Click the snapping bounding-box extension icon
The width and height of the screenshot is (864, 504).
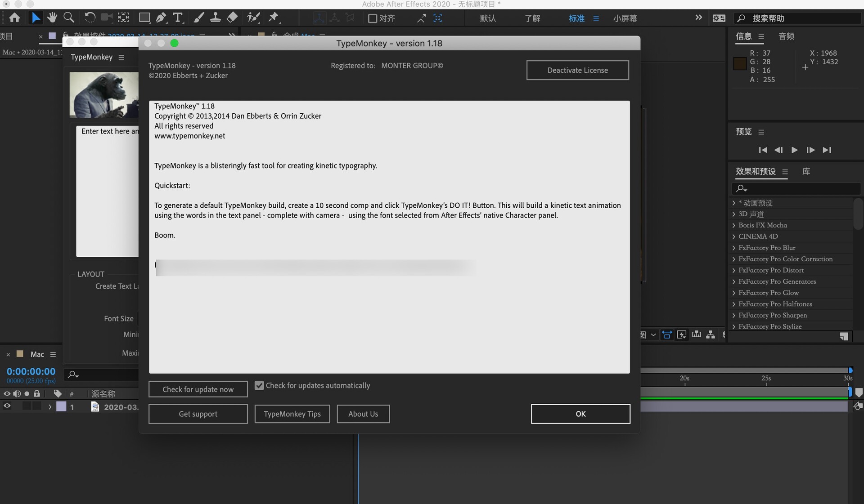coord(438,18)
